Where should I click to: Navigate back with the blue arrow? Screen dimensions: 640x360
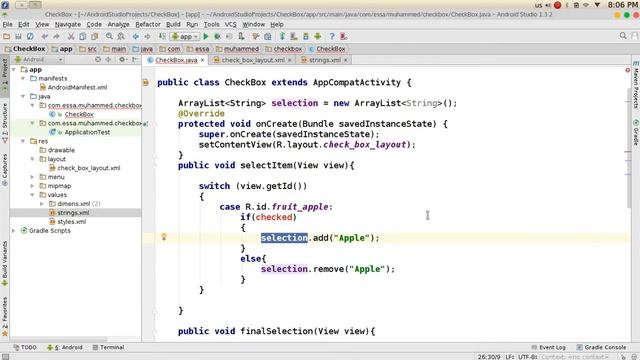[136, 37]
